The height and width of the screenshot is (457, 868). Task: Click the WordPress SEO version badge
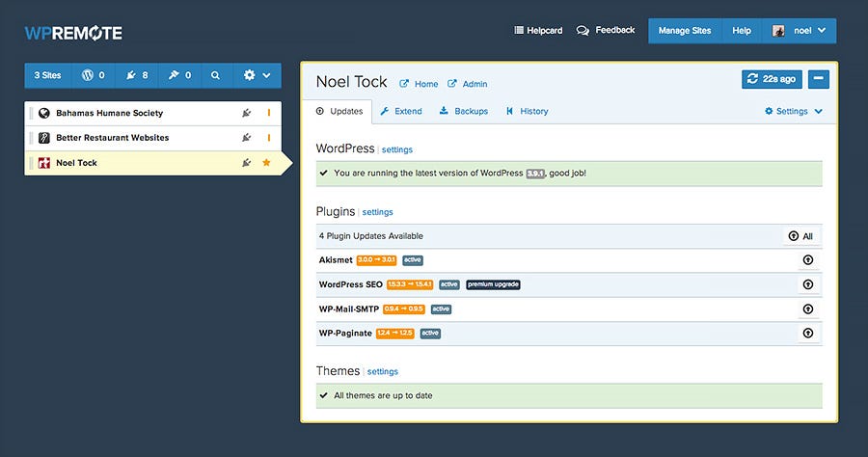click(410, 284)
